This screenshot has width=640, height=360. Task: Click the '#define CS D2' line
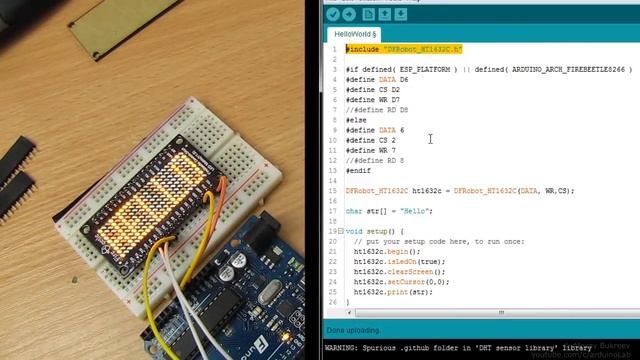tap(373, 90)
